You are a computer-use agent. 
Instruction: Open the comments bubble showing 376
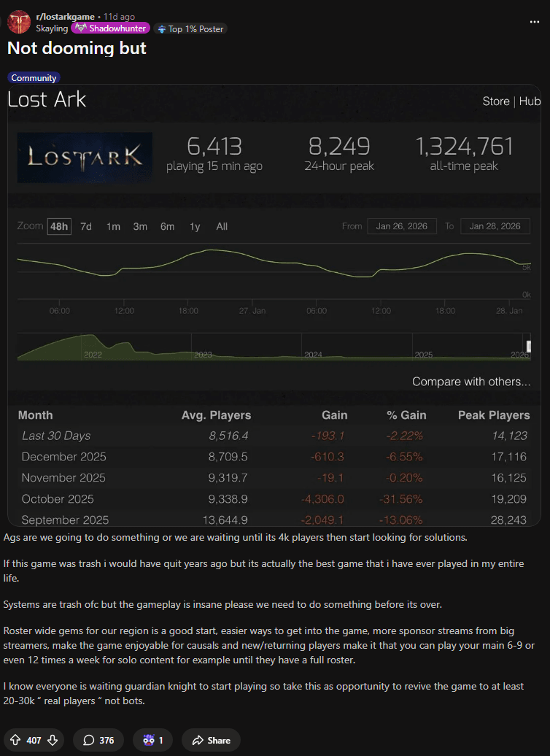(98, 740)
